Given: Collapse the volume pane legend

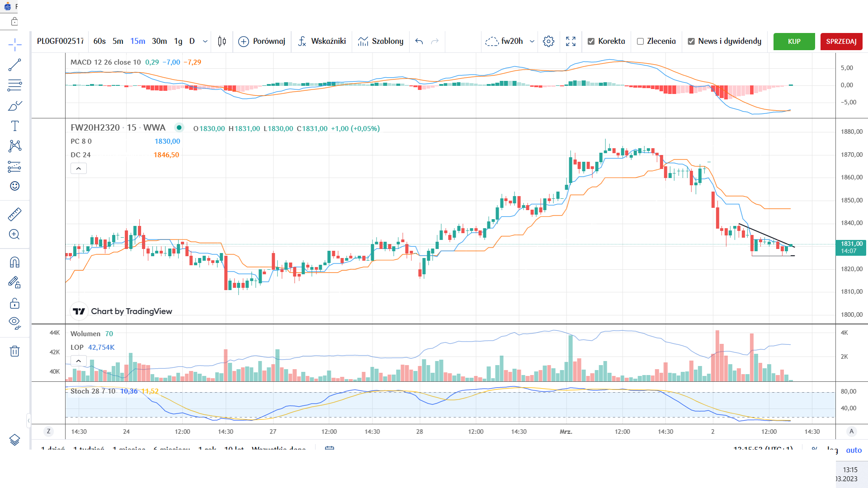Looking at the screenshot, I should click(79, 361).
